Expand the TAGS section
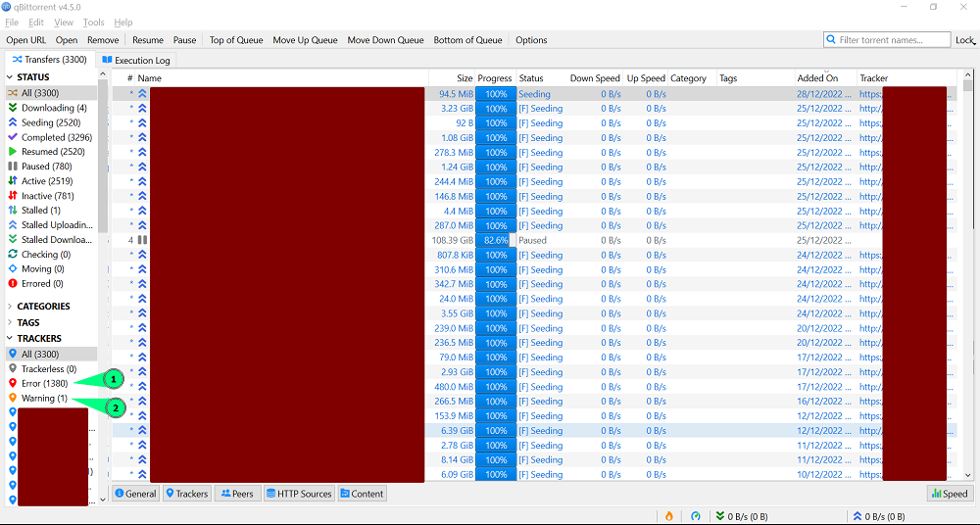980x525 pixels. [10, 322]
